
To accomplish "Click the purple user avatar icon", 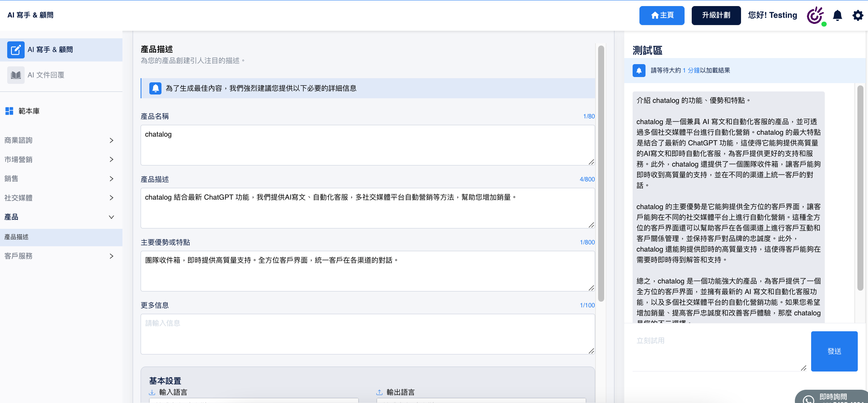I will pyautogui.click(x=815, y=16).
